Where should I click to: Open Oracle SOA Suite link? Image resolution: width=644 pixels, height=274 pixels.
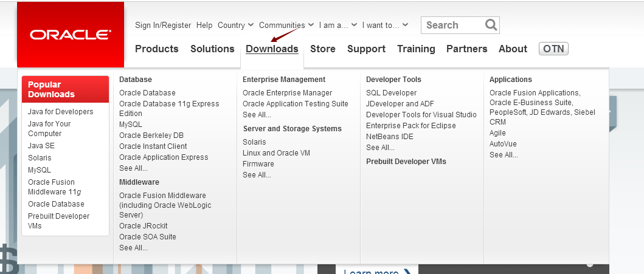[x=148, y=237]
